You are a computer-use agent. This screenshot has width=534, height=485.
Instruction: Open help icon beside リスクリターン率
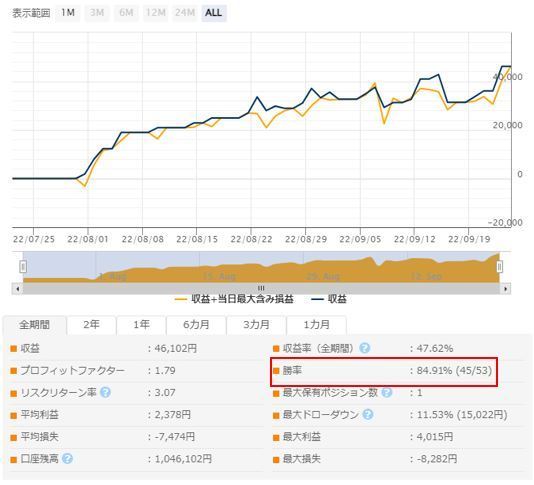[106, 392]
